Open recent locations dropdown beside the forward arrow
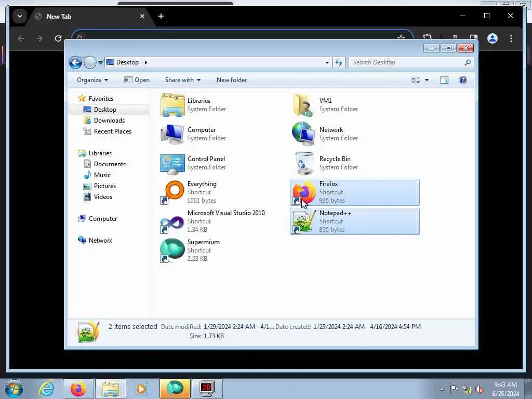Viewport: 532px width, 399px height. click(100, 62)
